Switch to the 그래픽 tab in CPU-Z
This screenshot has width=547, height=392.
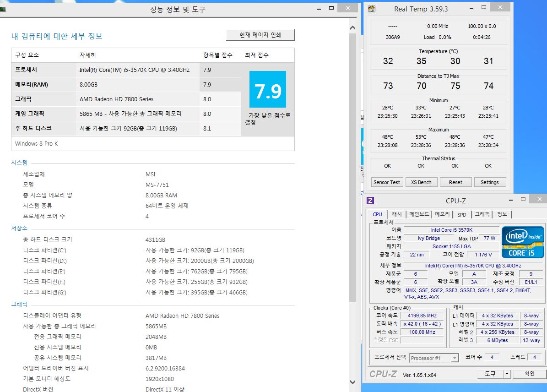(482, 214)
